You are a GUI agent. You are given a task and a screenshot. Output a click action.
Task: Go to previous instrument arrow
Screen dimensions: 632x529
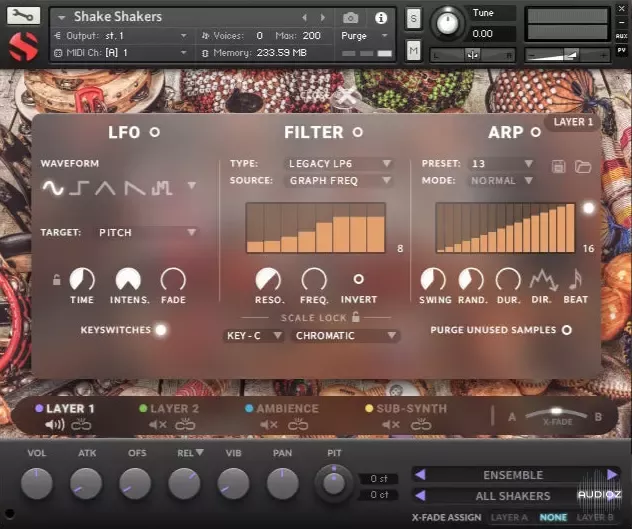coord(305,17)
